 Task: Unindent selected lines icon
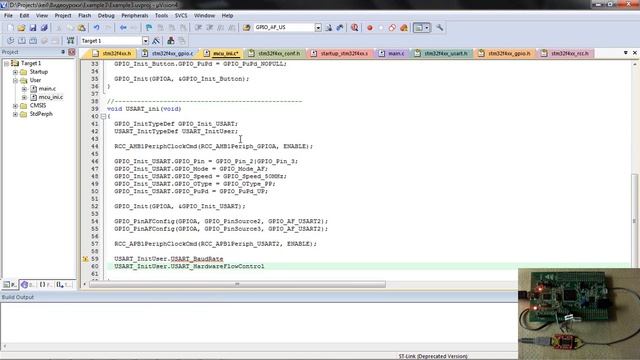tap(210, 28)
